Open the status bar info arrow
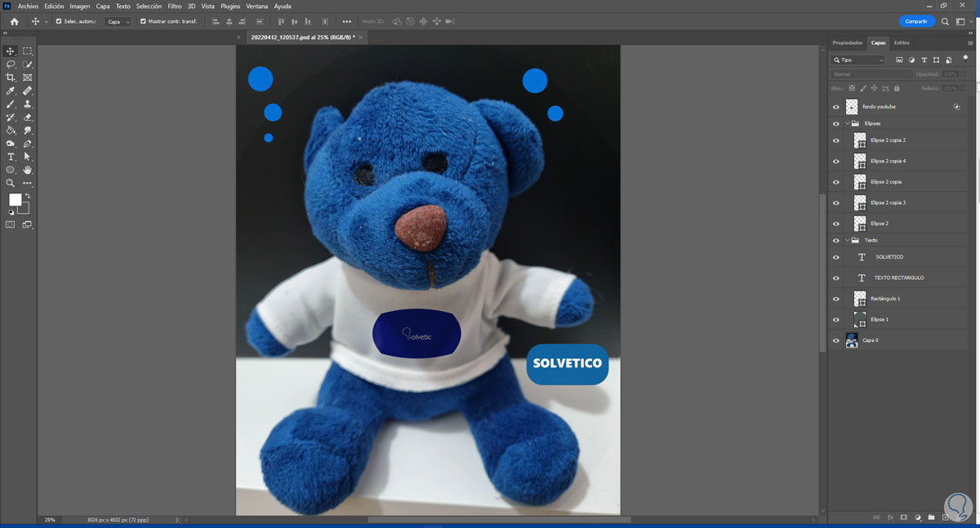Image resolution: width=980 pixels, height=528 pixels. pyautogui.click(x=177, y=520)
